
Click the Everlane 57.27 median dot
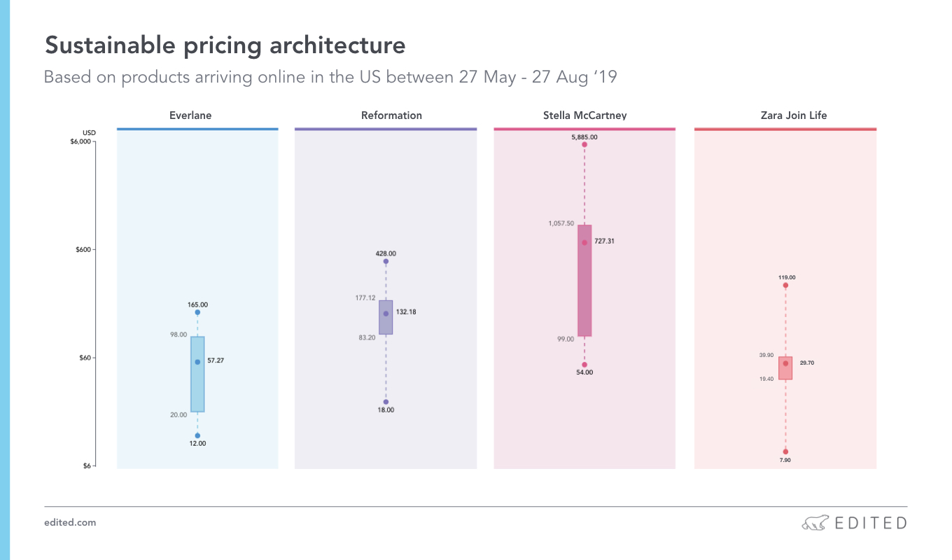pyautogui.click(x=197, y=362)
